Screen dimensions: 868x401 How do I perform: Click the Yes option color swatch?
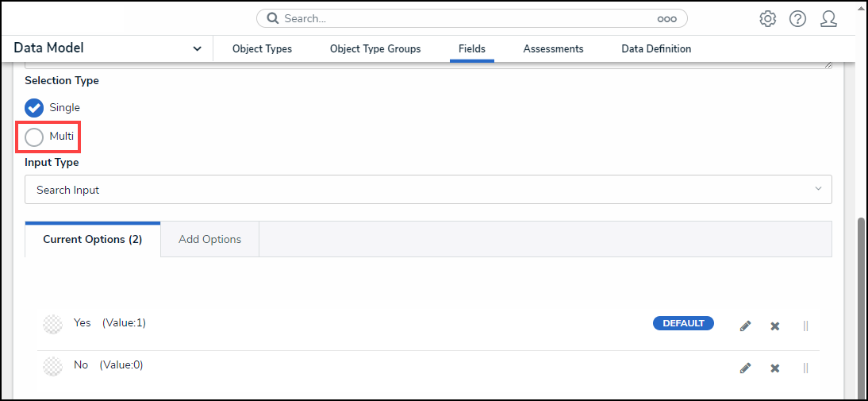[x=52, y=324]
